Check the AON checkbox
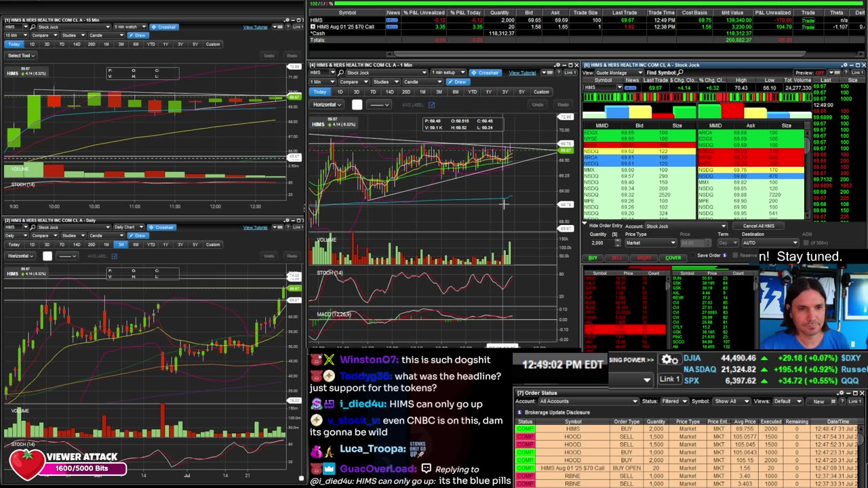 coord(806,243)
